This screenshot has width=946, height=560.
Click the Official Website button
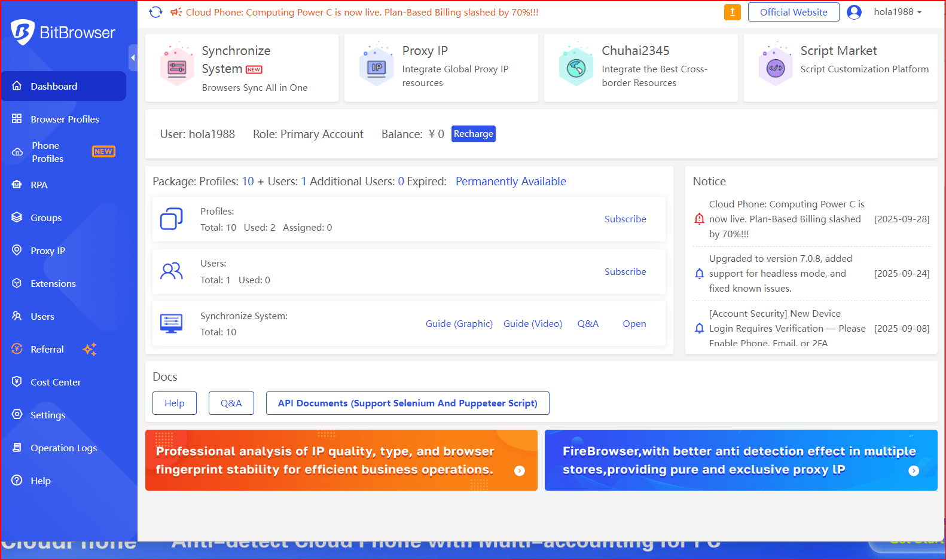coord(793,12)
